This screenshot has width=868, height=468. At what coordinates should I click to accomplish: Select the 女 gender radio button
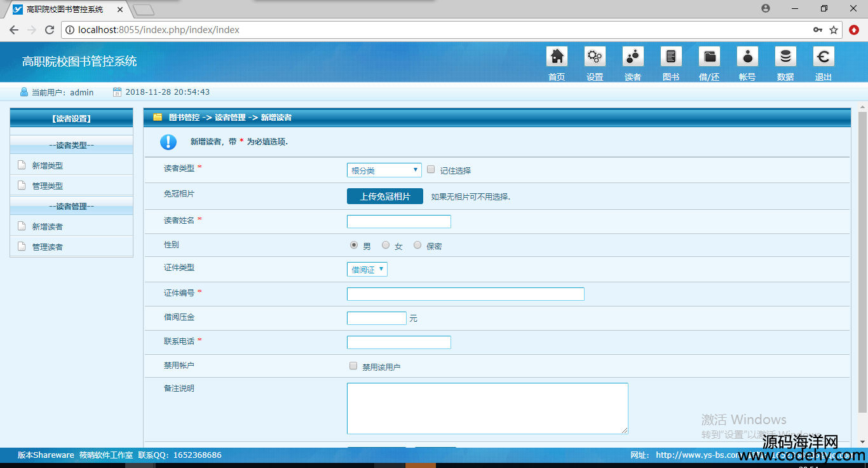[386, 245]
